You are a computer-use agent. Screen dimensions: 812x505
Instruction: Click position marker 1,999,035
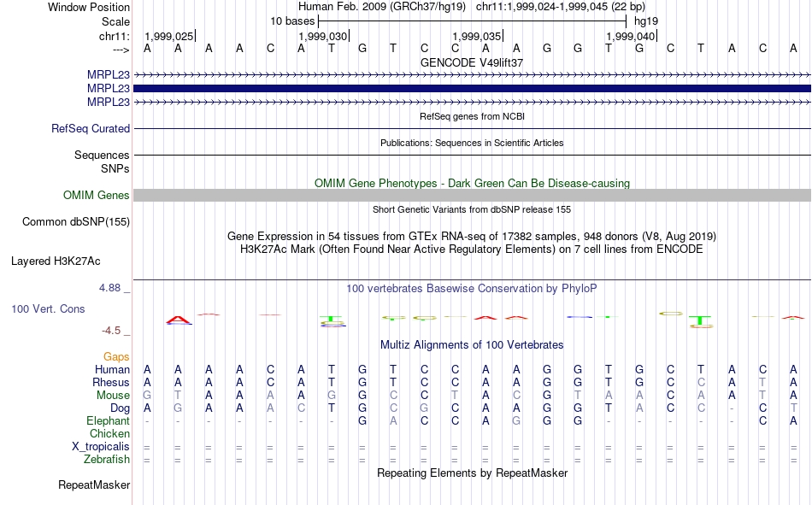(476, 36)
